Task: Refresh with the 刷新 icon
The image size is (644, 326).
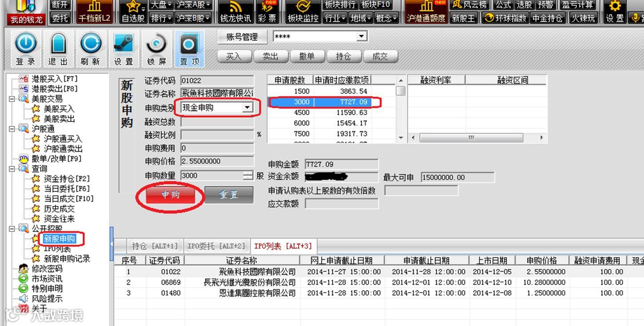Action: point(91,48)
